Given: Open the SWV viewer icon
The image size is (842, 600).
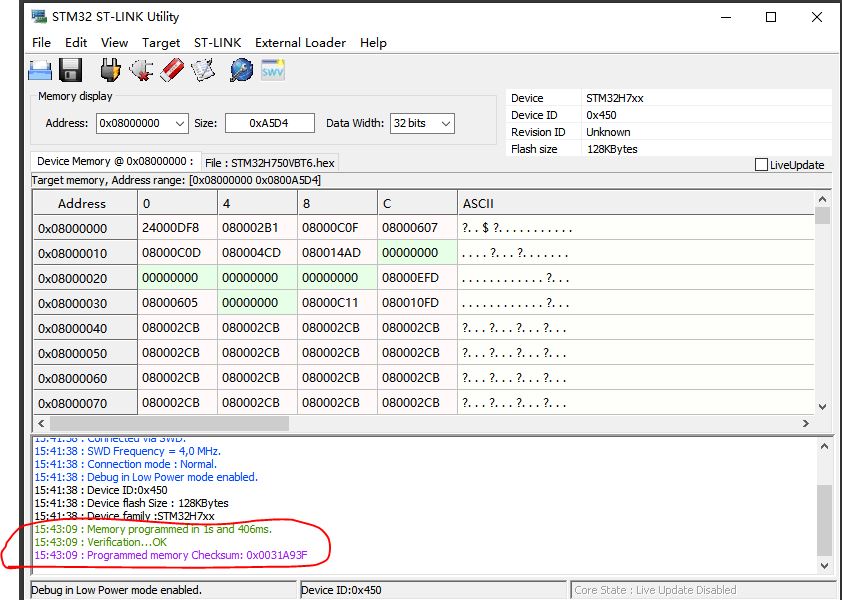Looking at the screenshot, I should coord(273,70).
